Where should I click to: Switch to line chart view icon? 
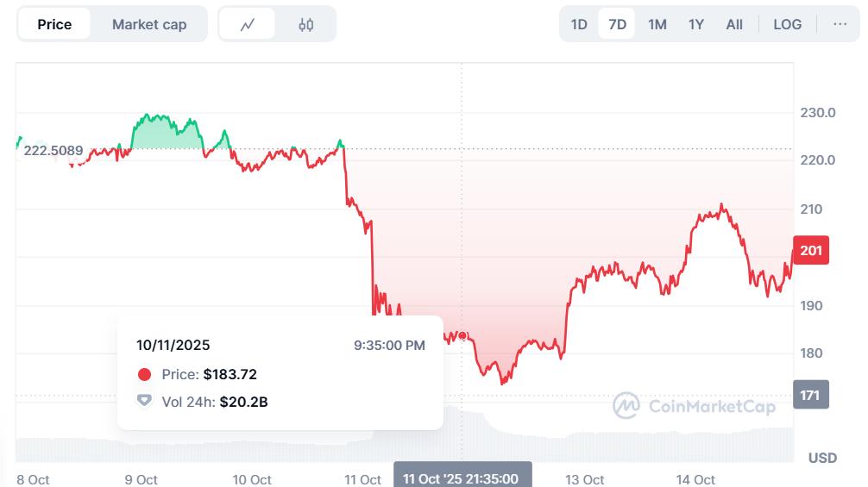[x=248, y=24]
